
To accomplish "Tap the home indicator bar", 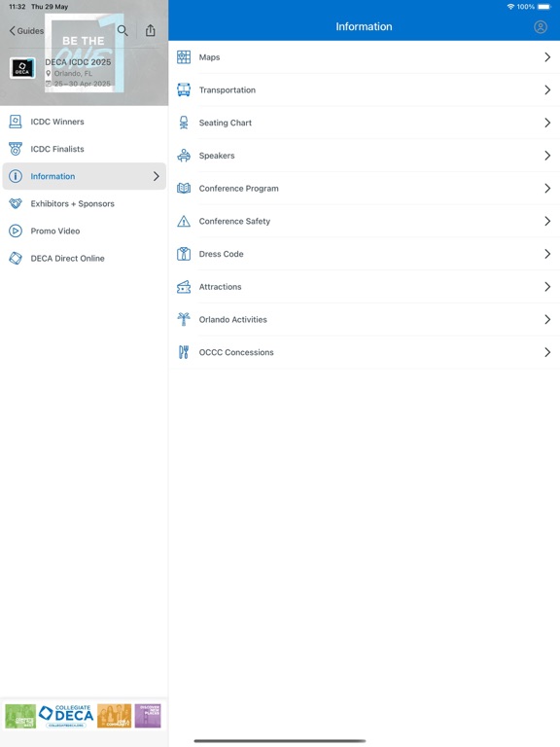I will click(280, 741).
